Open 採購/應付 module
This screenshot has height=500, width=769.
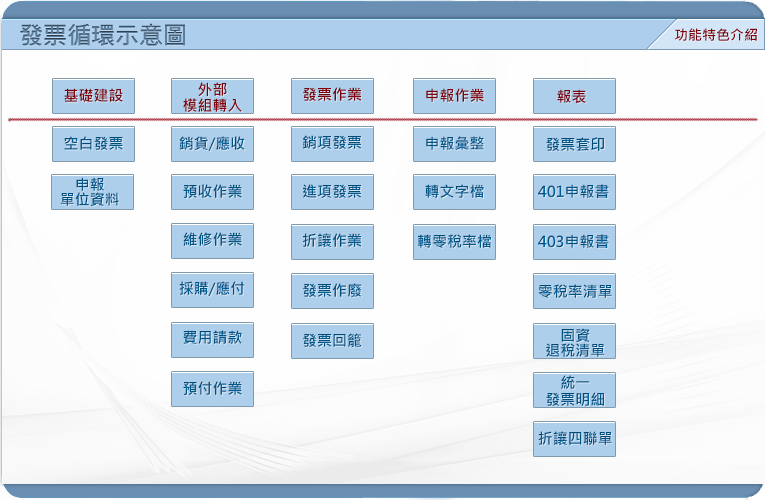(212, 290)
